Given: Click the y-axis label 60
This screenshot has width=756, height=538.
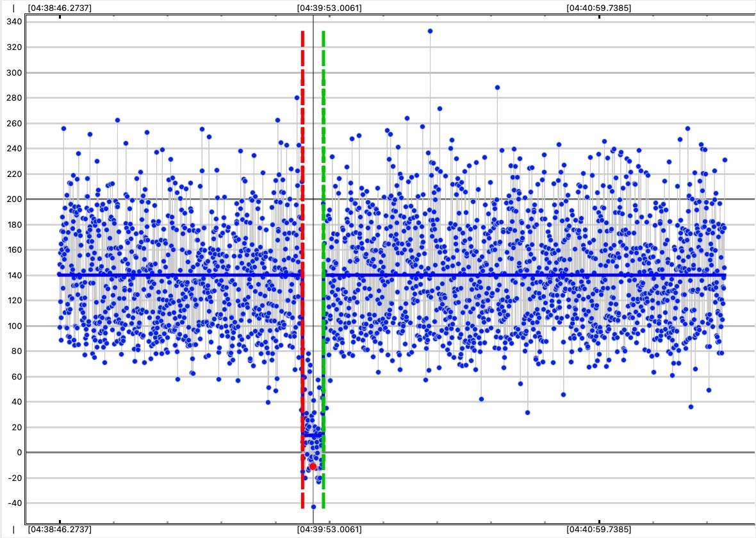Looking at the screenshot, I should [x=17, y=376].
